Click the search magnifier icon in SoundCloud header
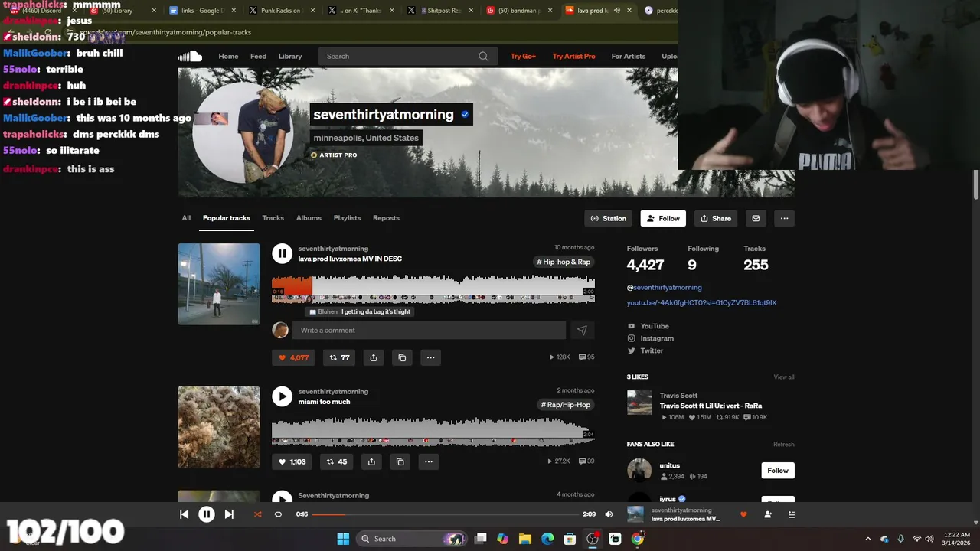 point(483,56)
